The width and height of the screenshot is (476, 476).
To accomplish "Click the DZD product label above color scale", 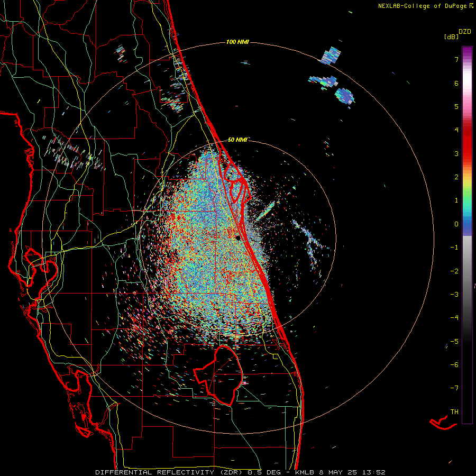I will (x=465, y=32).
